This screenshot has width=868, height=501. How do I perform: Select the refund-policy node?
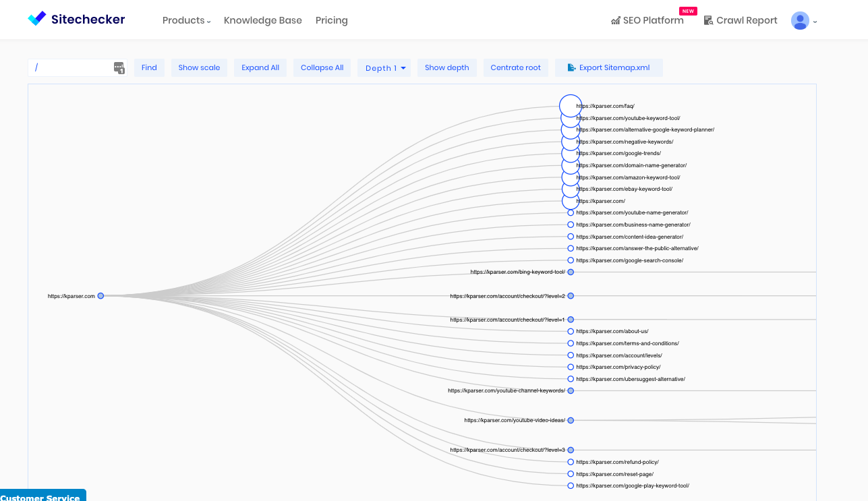coord(571,462)
